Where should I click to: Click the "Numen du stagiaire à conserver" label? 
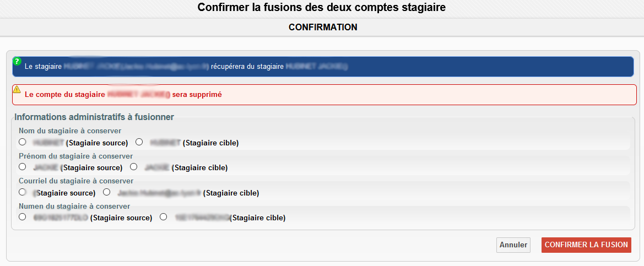[74, 206]
